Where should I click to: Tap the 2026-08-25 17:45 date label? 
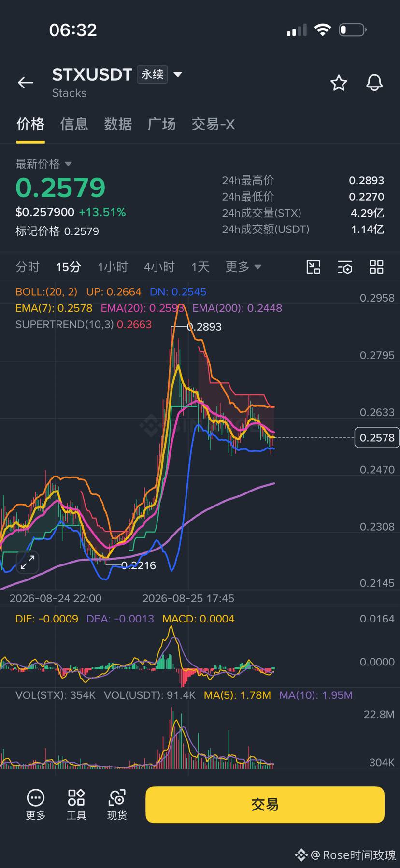(x=188, y=598)
